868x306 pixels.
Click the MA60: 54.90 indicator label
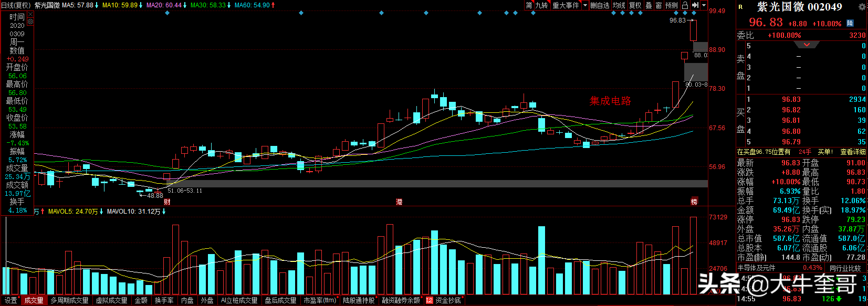click(252, 5)
